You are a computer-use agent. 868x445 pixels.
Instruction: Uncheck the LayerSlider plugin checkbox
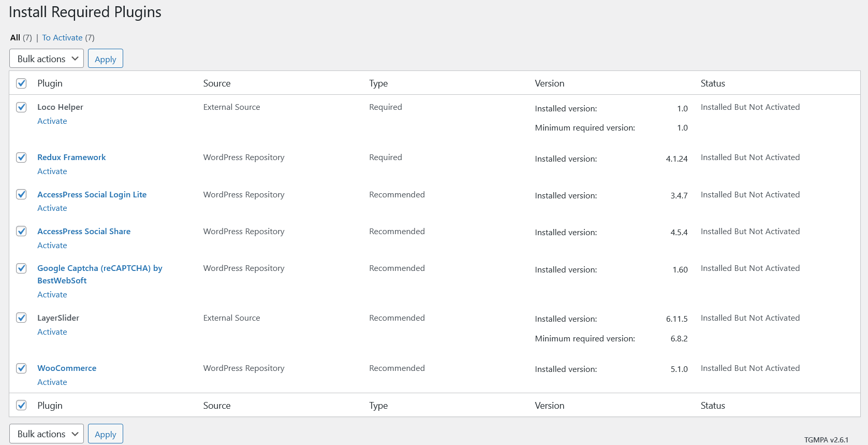point(21,318)
